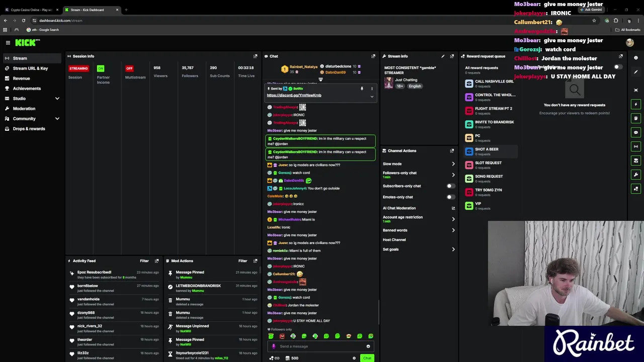Open the user avatar in the top right
The width and height of the screenshot is (644, 362).
click(x=629, y=43)
